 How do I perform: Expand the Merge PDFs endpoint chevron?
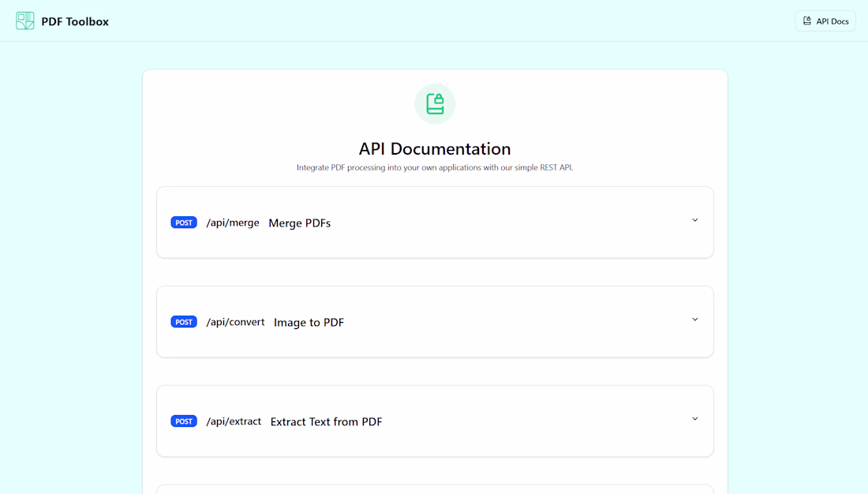pos(694,220)
